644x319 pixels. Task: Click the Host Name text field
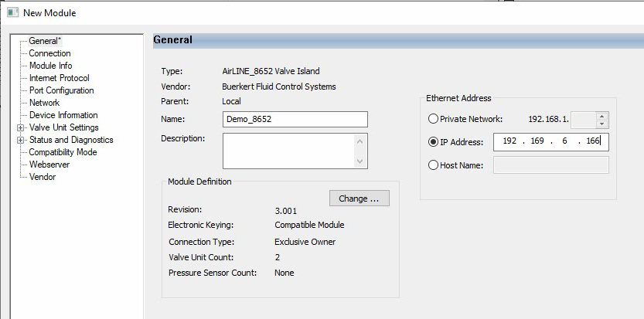[550, 165]
